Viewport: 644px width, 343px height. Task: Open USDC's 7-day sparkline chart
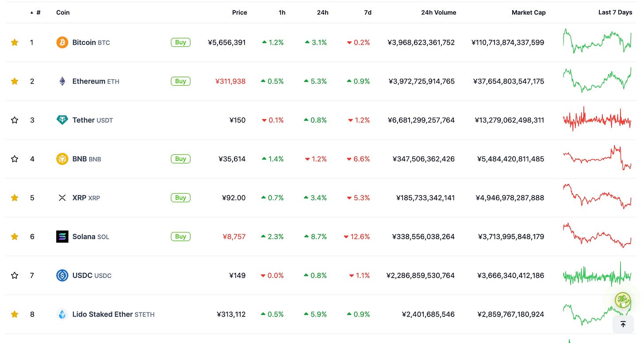597,274
